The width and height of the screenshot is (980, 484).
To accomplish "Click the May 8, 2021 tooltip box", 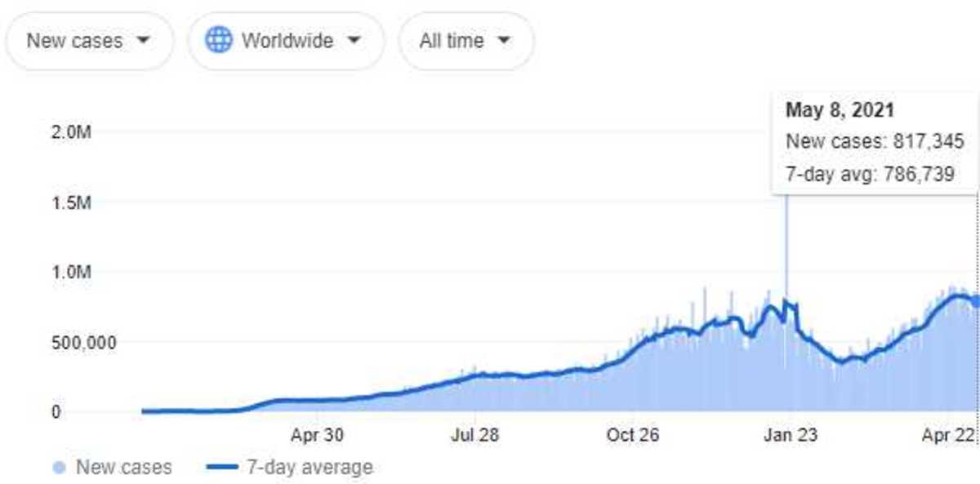I will click(875, 142).
